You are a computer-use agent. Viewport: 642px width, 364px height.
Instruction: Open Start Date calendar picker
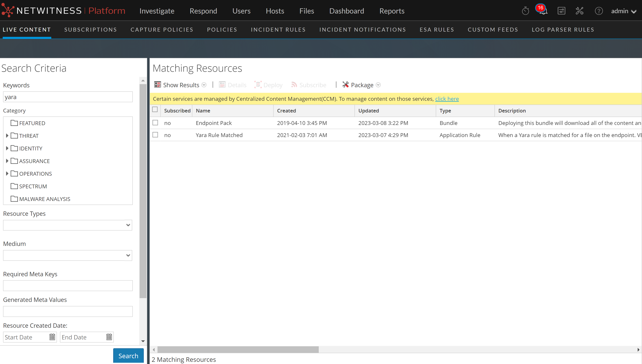click(x=52, y=337)
